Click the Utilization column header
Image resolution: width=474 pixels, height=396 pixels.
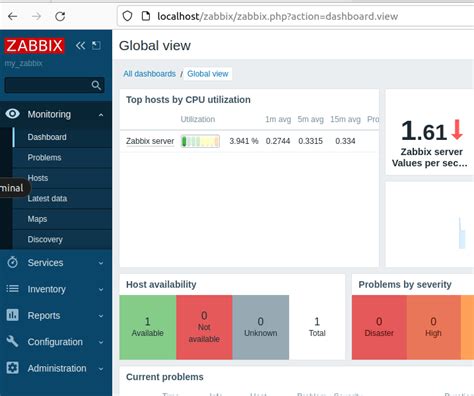(198, 119)
